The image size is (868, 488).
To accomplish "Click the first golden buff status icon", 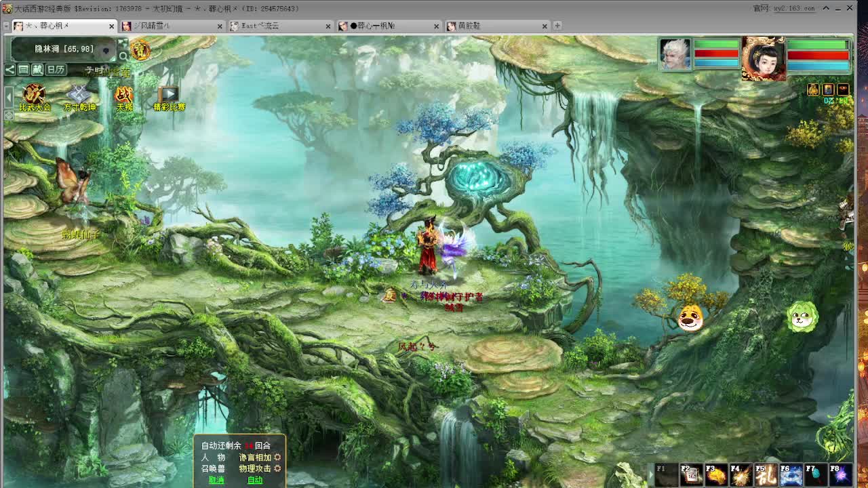I will click(x=813, y=89).
